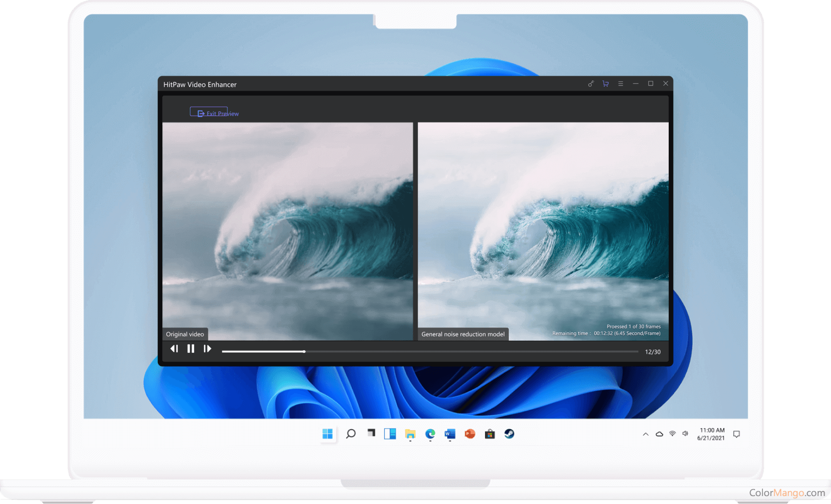Click the playback progress slider track
This screenshot has width=831, height=504.
tap(430, 352)
